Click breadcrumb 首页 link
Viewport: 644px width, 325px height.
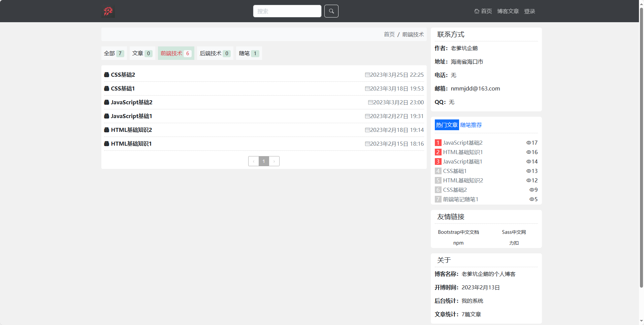tap(389, 34)
